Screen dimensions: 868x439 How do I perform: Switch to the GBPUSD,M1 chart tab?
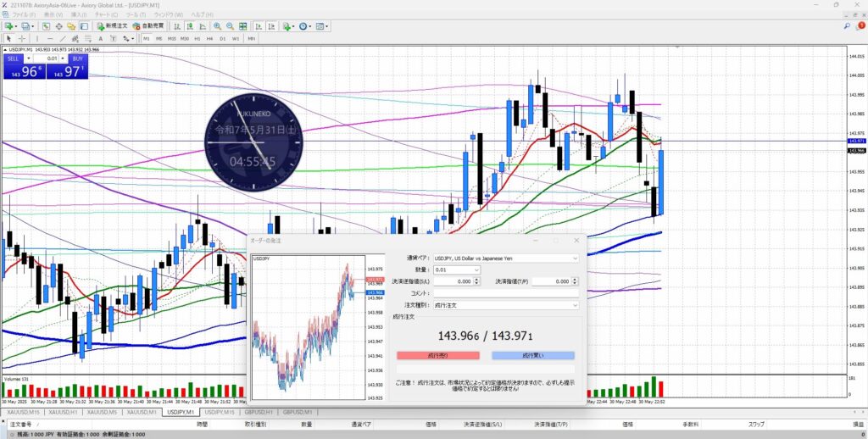[x=298, y=413]
